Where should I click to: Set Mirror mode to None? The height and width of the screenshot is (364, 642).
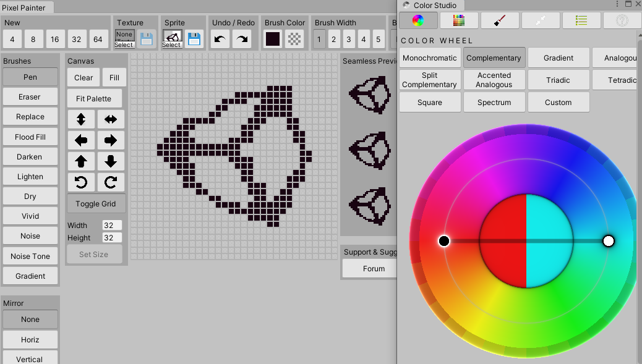[x=30, y=320]
